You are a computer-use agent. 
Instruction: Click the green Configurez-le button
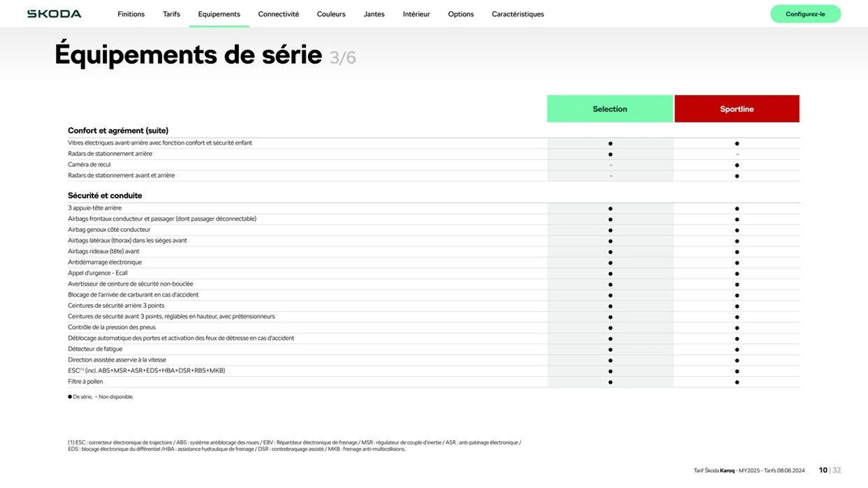(x=806, y=13)
